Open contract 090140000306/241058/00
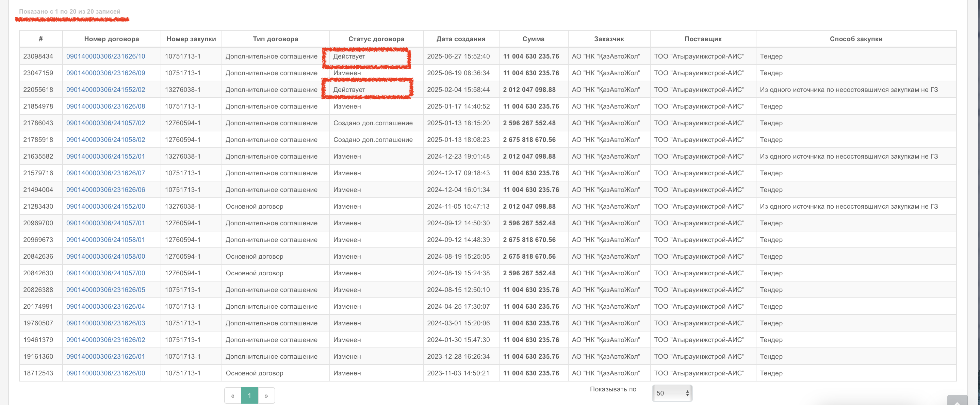The width and height of the screenshot is (980, 405). pos(106,257)
